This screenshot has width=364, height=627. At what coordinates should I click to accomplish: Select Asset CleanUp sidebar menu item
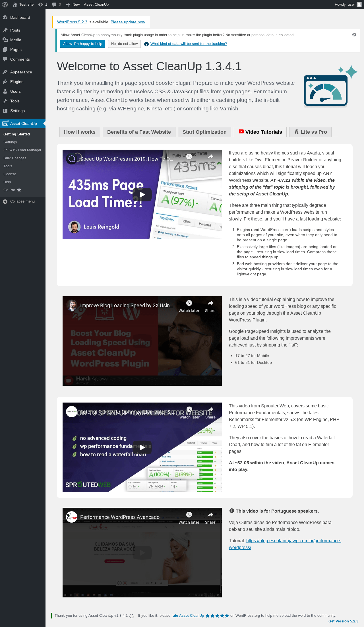pyautogui.click(x=23, y=123)
